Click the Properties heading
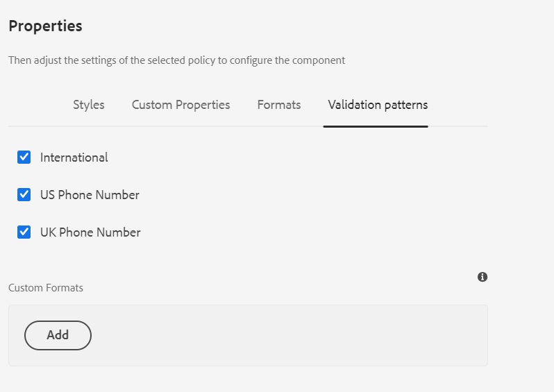The image size is (554, 392). [46, 26]
